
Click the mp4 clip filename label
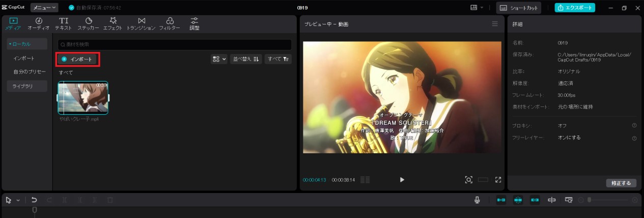pyautogui.click(x=79, y=119)
